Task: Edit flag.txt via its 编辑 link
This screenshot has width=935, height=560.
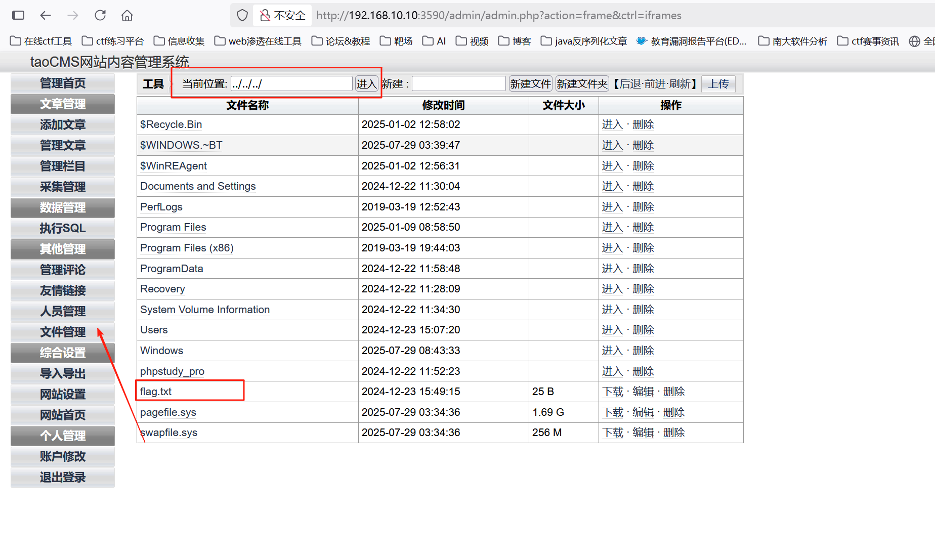Action: (644, 392)
